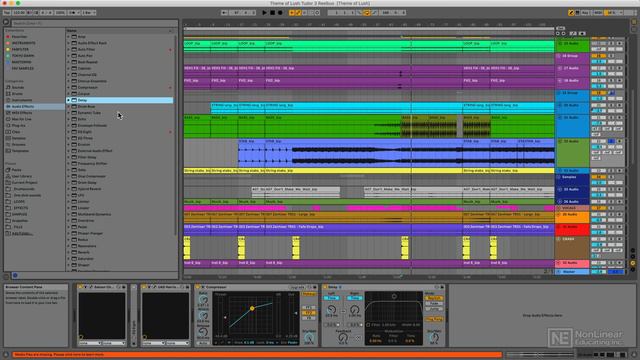Viewport: 640px width, 360px height.
Task: Expand the EQ Eight folder
Action: pyautogui.click(x=69, y=132)
